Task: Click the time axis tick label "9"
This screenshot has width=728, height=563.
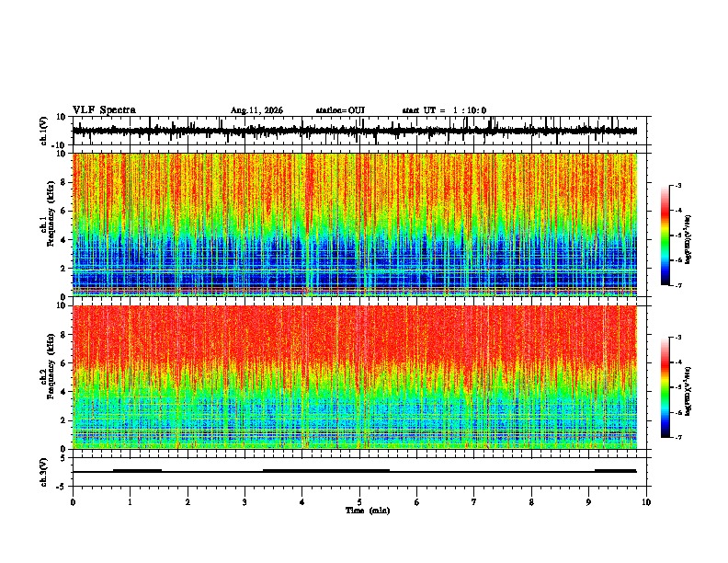Action: pyautogui.click(x=588, y=502)
